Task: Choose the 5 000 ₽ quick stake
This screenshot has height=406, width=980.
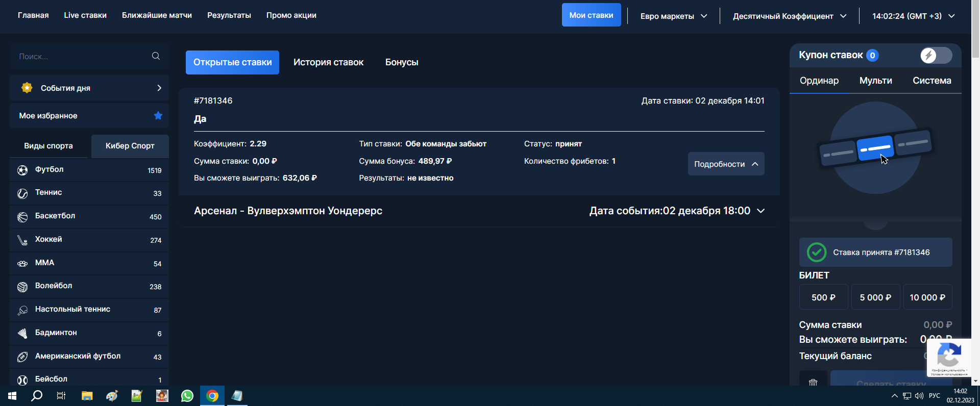Action: (875, 297)
